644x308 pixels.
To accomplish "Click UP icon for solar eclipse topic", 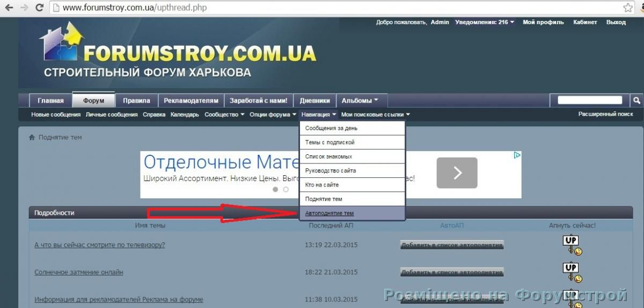I will click(x=572, y=272).
